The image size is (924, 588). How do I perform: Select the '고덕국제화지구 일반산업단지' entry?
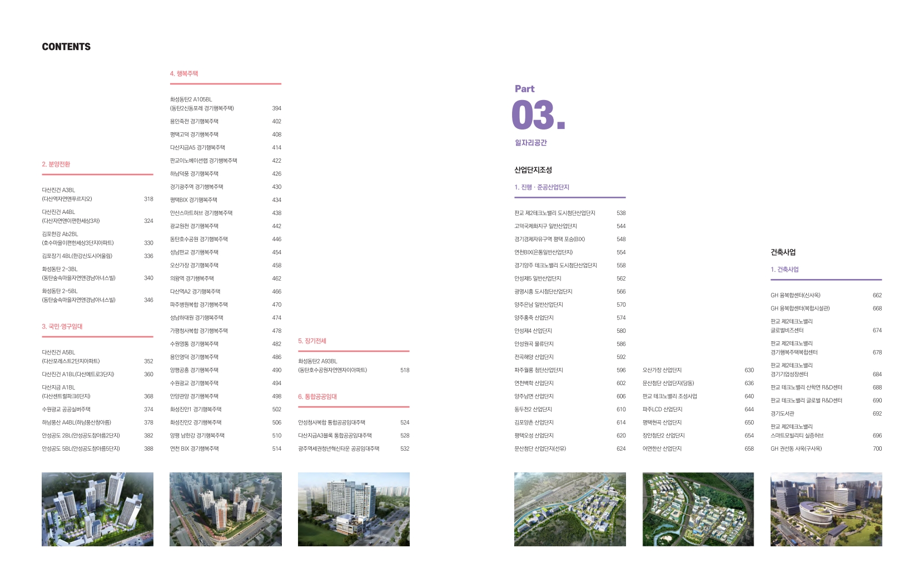(x=545, y=226)
